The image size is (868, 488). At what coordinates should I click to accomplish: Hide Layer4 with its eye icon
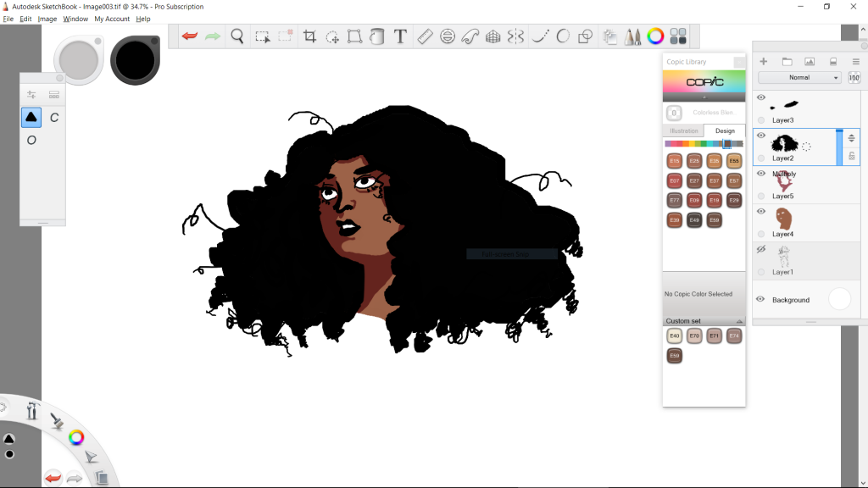click(761, 211)
